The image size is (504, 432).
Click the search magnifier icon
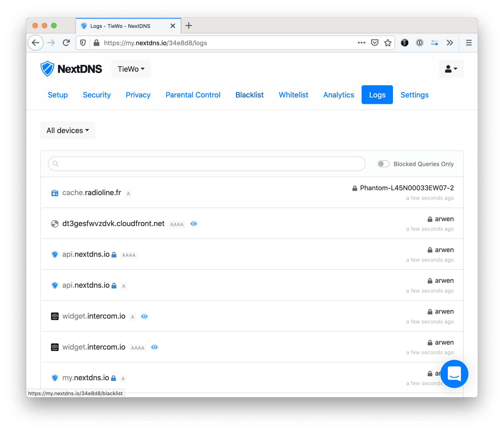pos(55,164)
